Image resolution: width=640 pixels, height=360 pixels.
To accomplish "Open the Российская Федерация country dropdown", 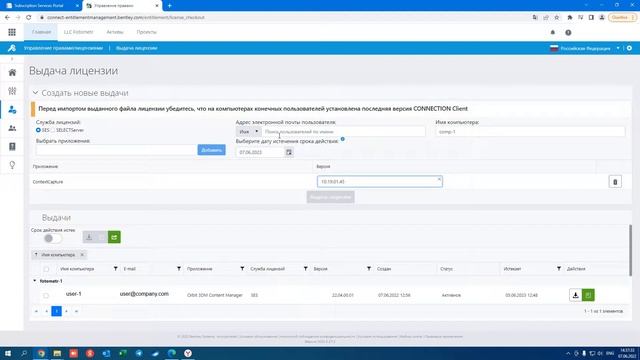I will pyautogui.click(x=584, y=48).
